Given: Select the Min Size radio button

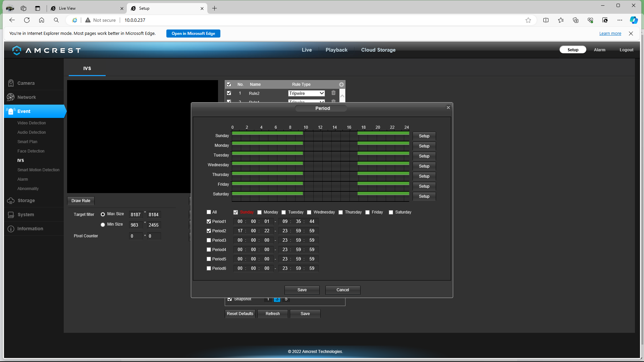Looking at the screenshot, I should [x=103, y=225].
